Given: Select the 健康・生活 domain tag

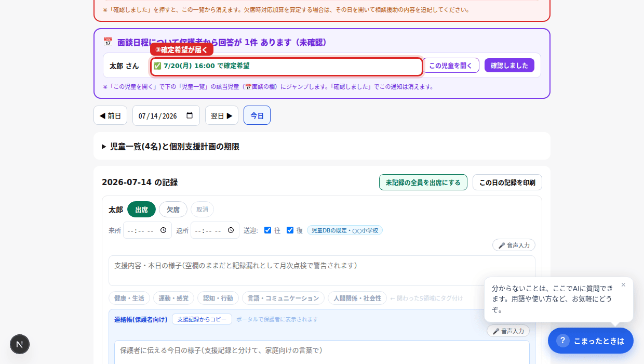Looking at the screenshot, I should tap(129, 298).
